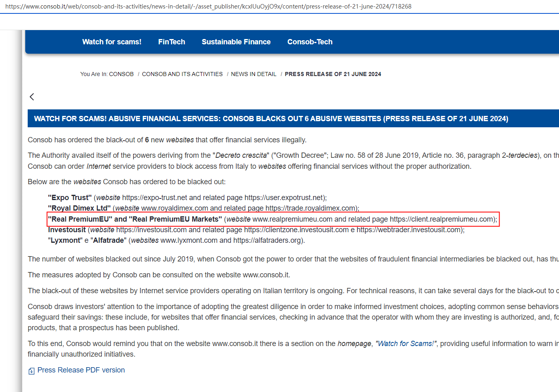This screenshot has height=392, width=559.
Task: Click the "Lyxmont" entry name
Action: tap(65, 240)
